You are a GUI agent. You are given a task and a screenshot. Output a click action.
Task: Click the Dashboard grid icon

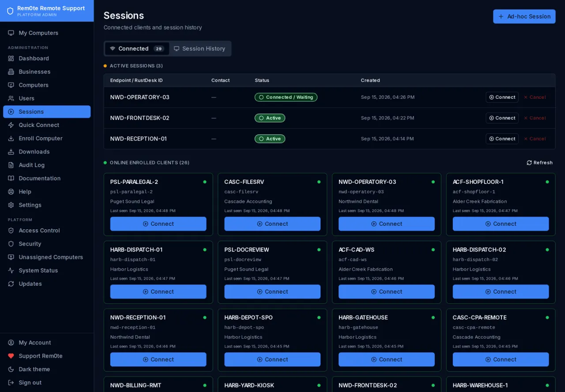pos(11,59)
